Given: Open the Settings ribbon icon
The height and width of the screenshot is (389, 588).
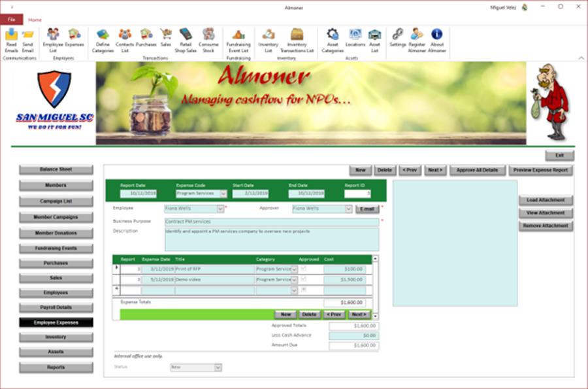Looking at the screenshot, I should tap(397, 38).
